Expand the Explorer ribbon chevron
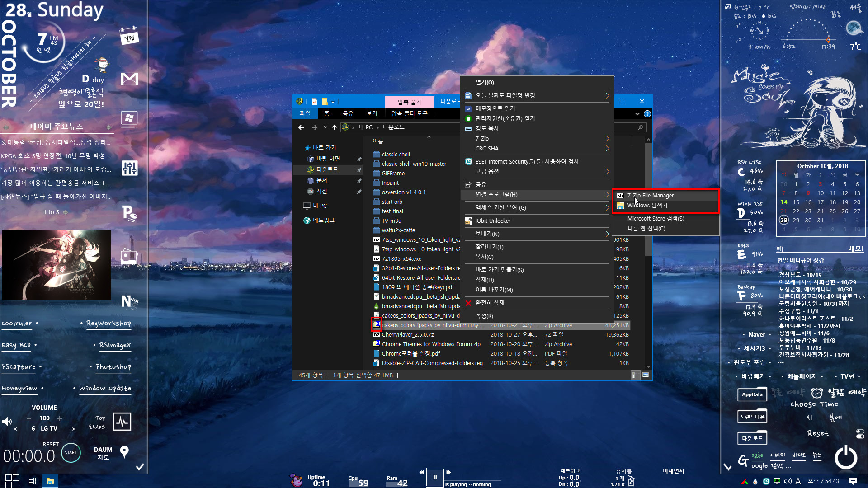 coord(637,114)
